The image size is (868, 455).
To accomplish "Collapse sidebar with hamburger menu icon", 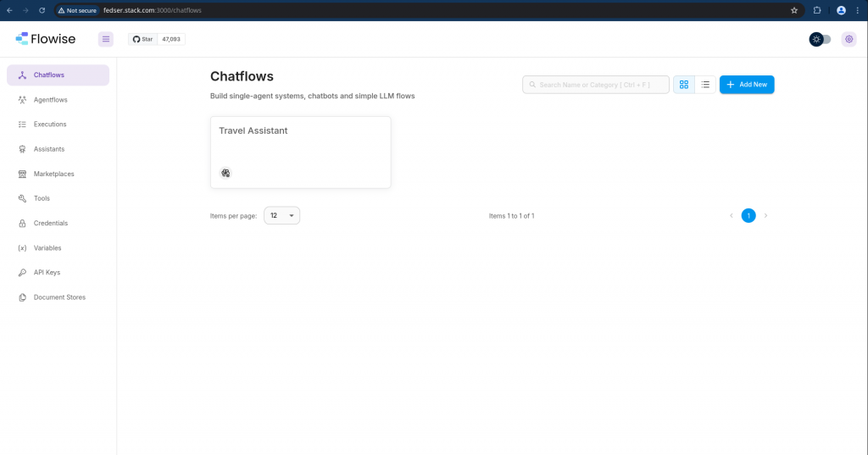I will tap(106, 39).
